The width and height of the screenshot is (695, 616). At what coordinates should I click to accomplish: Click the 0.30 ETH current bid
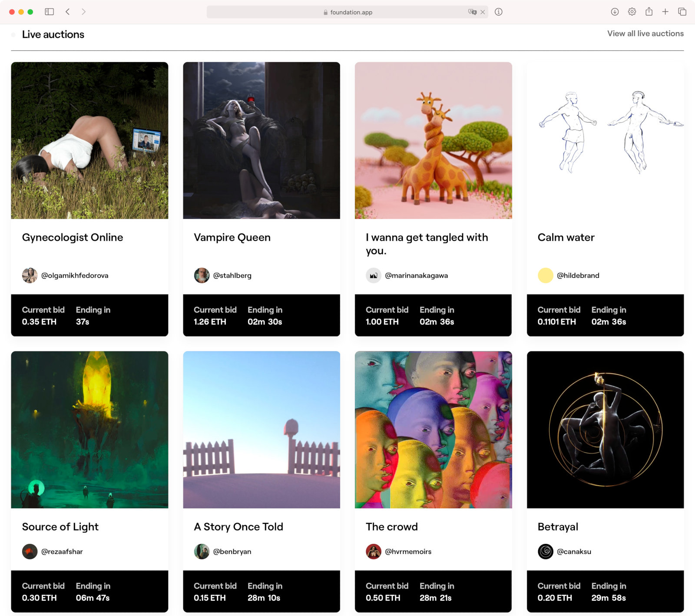pyautogui.click(x=40, y=598)
